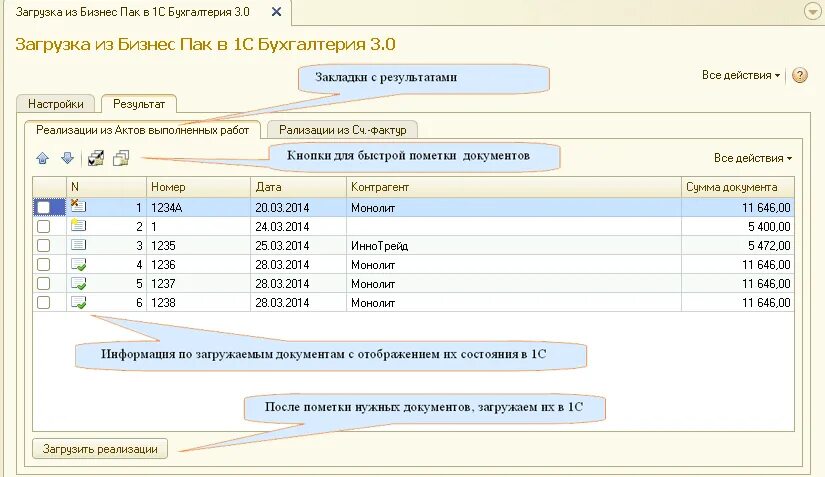
Task: Tick the checkbox for document 1237
Action: pyautogui.click(x=44, y=283)
